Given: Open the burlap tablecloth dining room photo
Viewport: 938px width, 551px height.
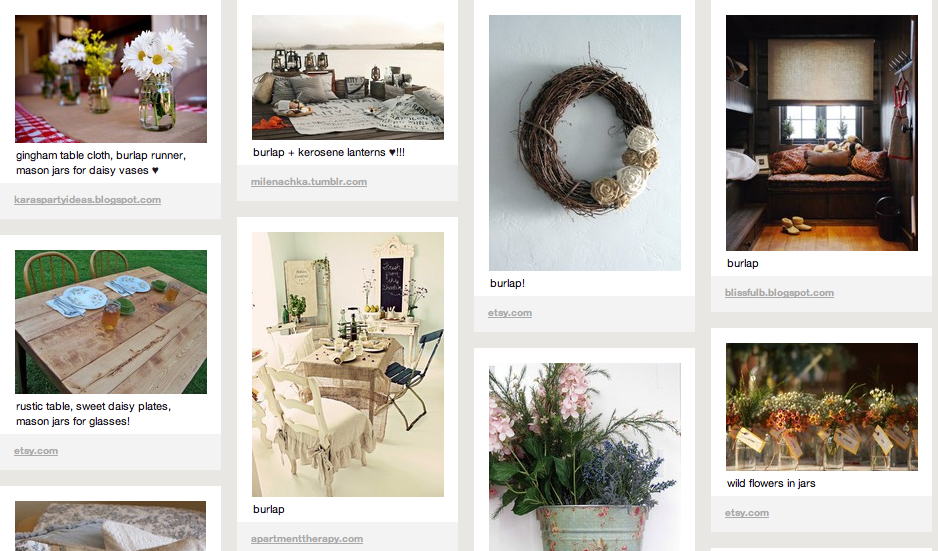Looking at the screenshot, I should click(348, 364).
